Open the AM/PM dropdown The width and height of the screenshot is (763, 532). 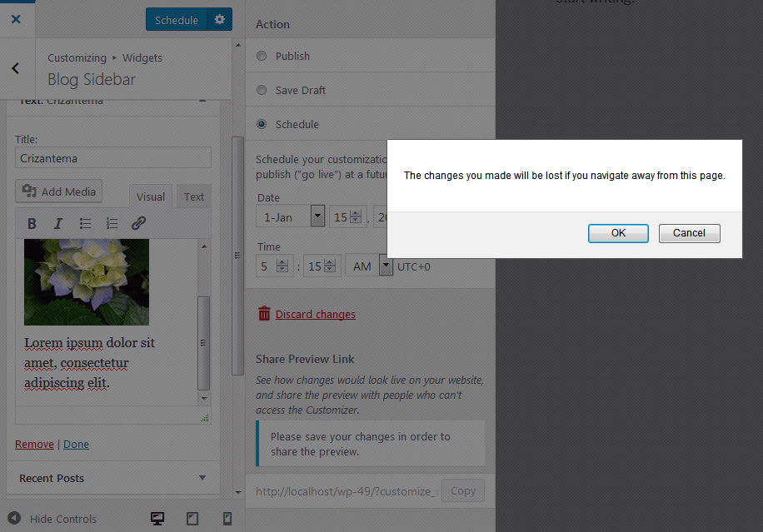click(x=369, y=266)
